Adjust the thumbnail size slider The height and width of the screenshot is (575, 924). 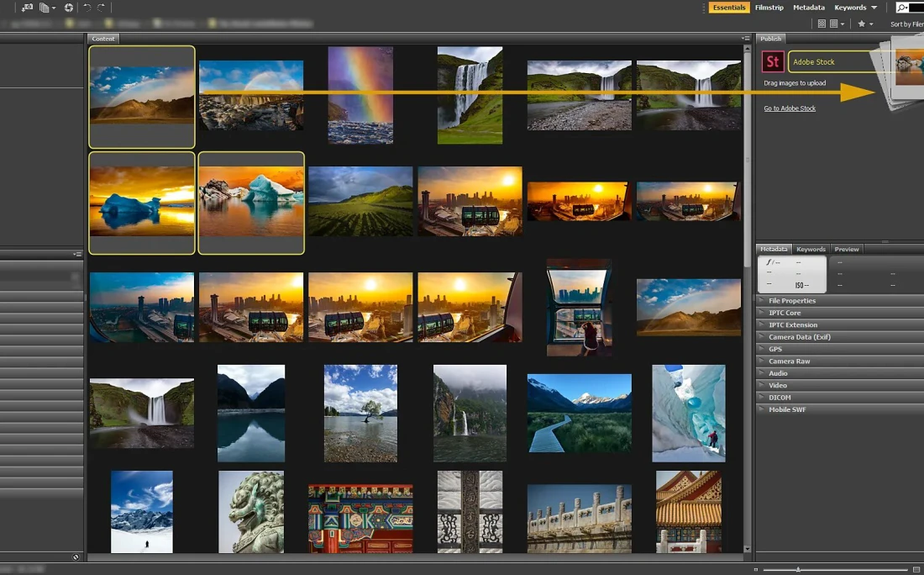click(x=798, y=569)
